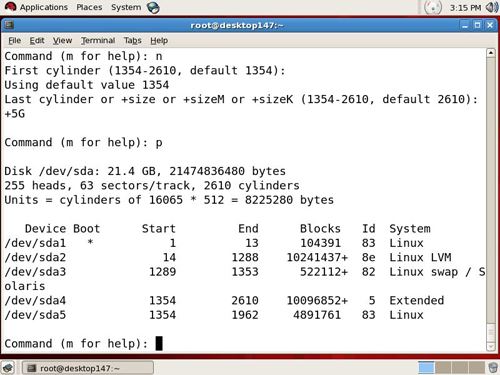500x375 pixels.
Task: Click the '+5G' input text
Action: pos(15,114)
